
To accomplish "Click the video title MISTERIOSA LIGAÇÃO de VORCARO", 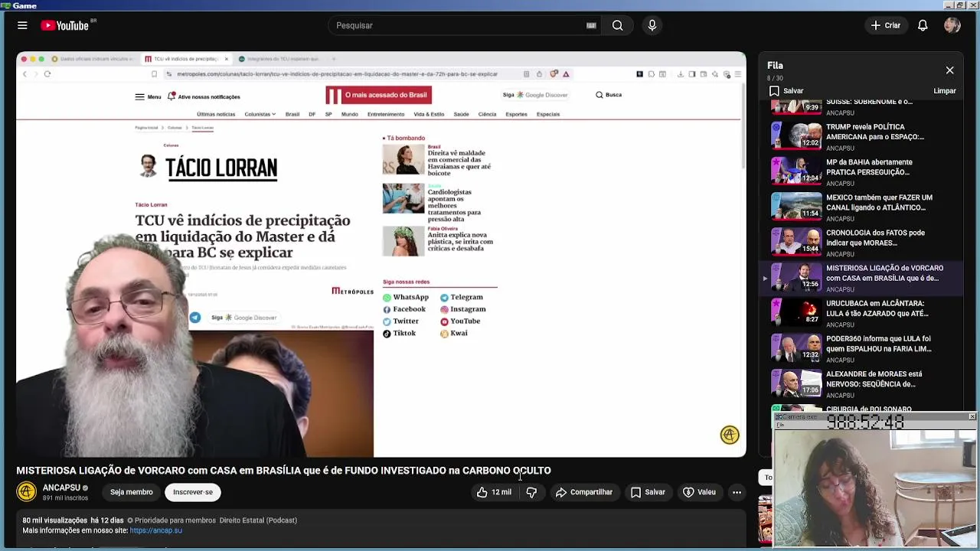I will (283, 471).
